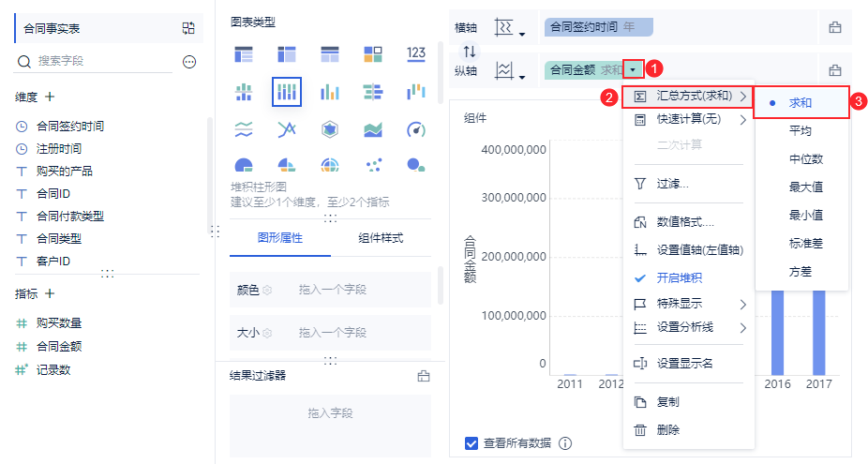This screenshot has height=464, width=868.
Task: Open the gear settings beside 颜色
Action: click(x=267, y=290)
